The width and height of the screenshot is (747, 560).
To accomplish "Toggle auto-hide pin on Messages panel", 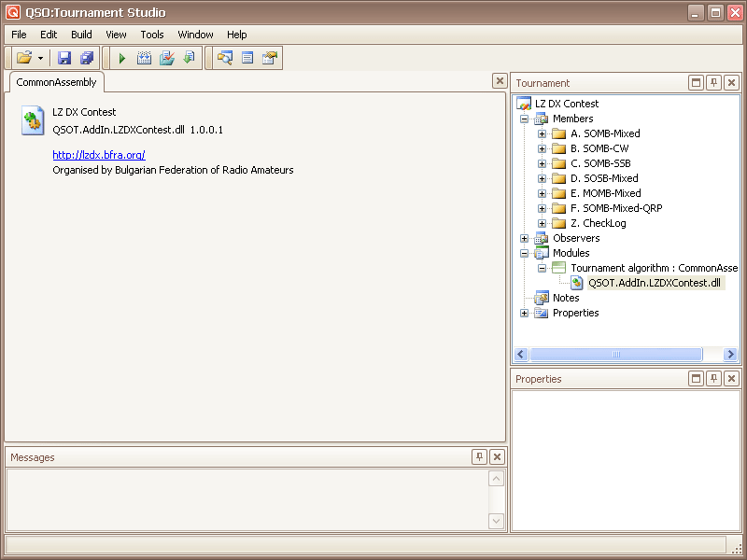I will pyautogui.click(x=479, y=457).
